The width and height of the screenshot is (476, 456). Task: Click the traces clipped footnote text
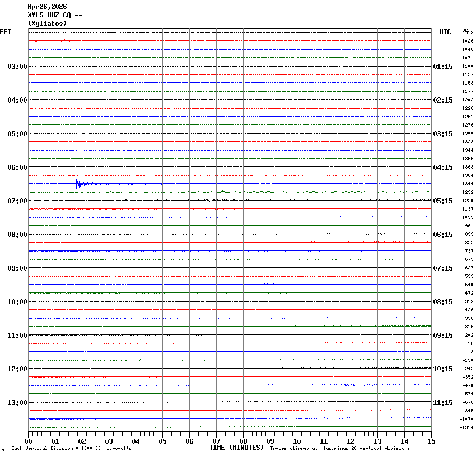click(x=339, y=448)
